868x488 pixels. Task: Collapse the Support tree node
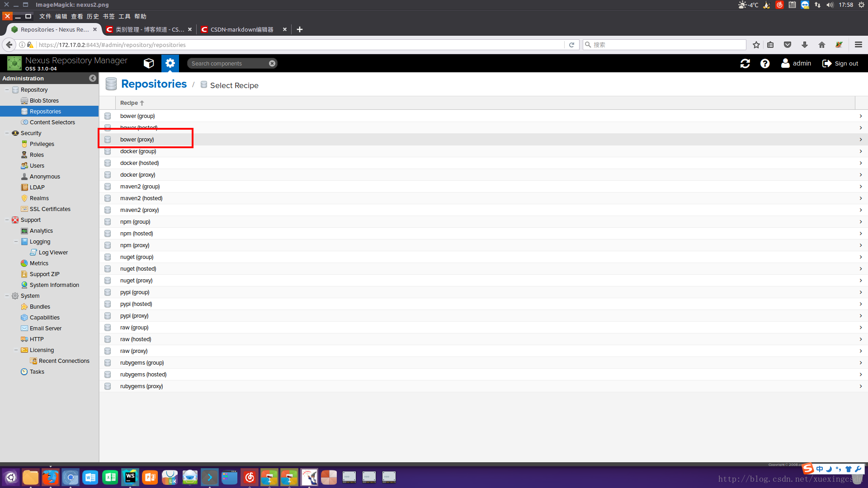click(7, 220)
